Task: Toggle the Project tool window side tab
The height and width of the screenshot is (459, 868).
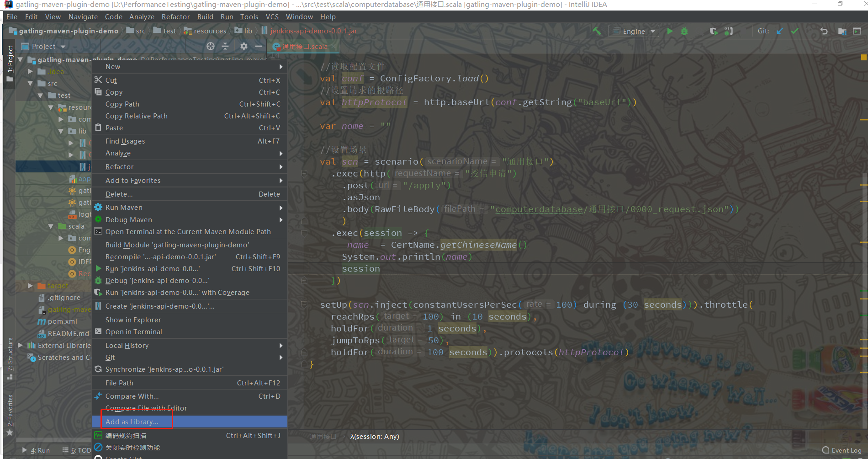Action: (x=10, y=59)
